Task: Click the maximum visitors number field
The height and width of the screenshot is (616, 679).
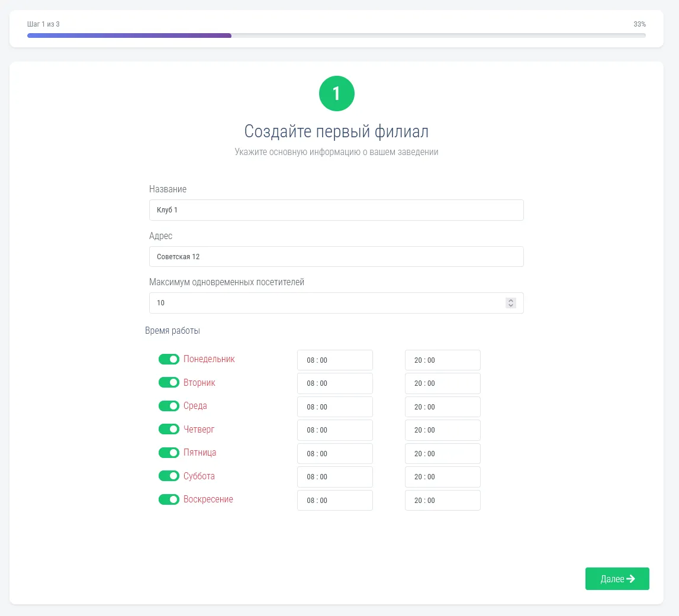Action: pos(326,303)
